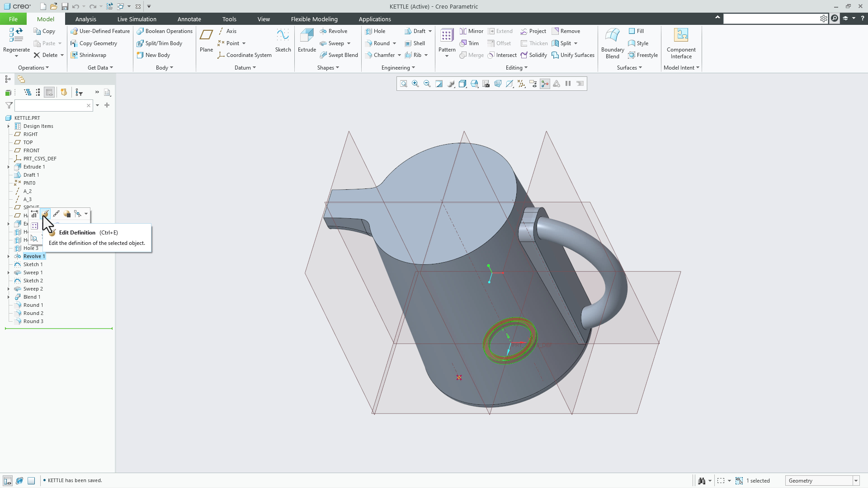868x488 pixels.
Task: Start a new Sketch from the ribbon
Action: 283,41
